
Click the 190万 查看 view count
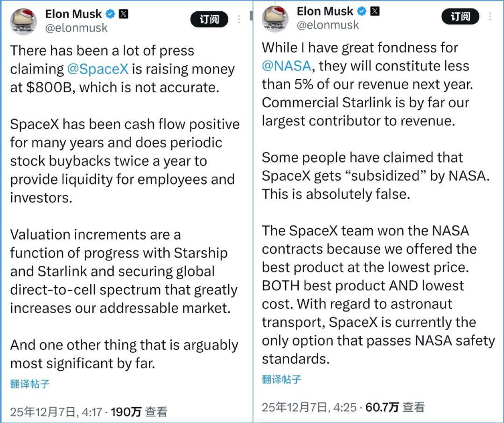(139, 412)
